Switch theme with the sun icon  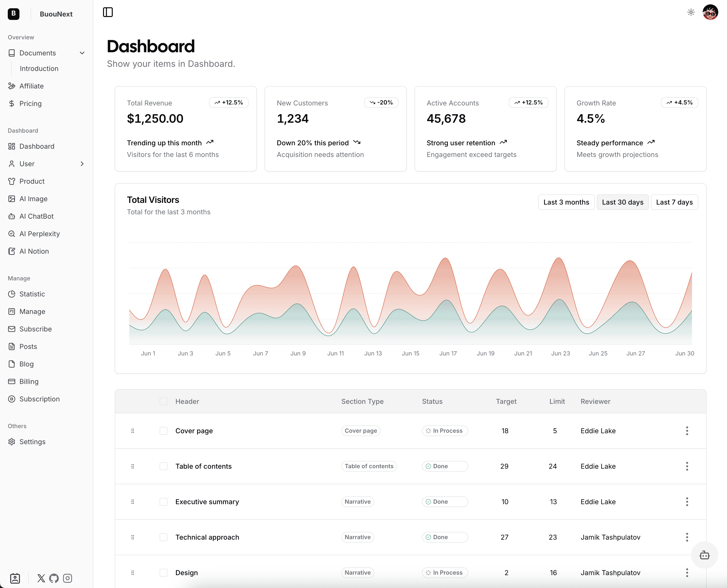[x=691, y=13]
